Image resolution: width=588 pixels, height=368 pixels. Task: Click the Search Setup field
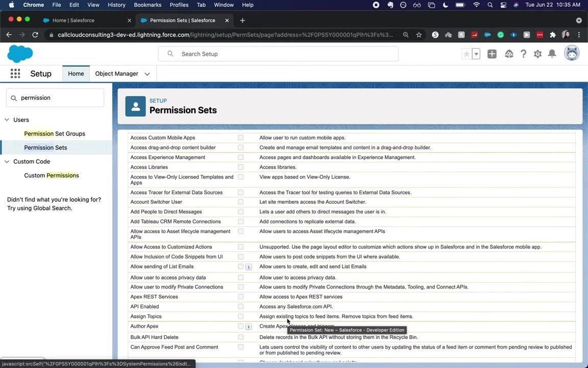pyautogui.click(x=278, y=54)
